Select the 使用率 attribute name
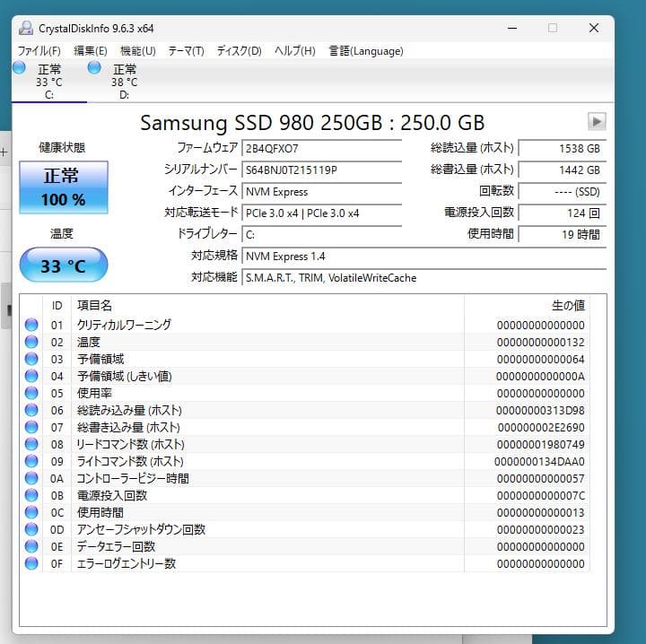Image resolution: width=646 pixels, height=644 pixels. click(94, 393)
